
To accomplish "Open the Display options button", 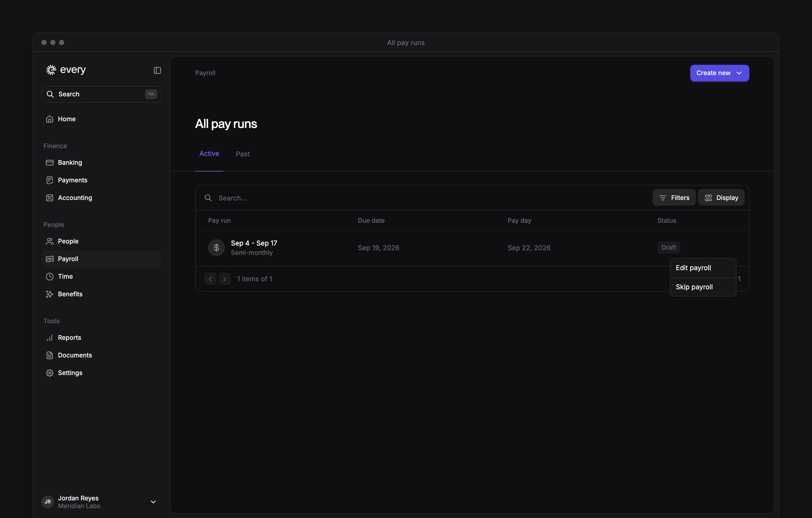I will pyautogui.click(x=721, y=198).
